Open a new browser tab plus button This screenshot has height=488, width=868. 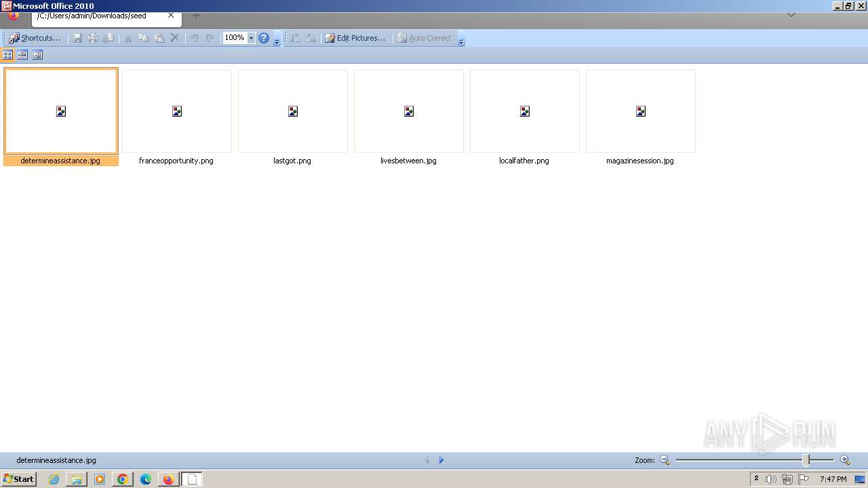[x=196, y=16]
